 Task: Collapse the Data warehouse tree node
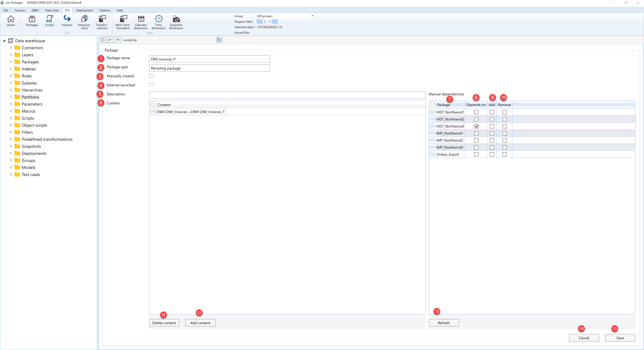[x=4, y=41]
